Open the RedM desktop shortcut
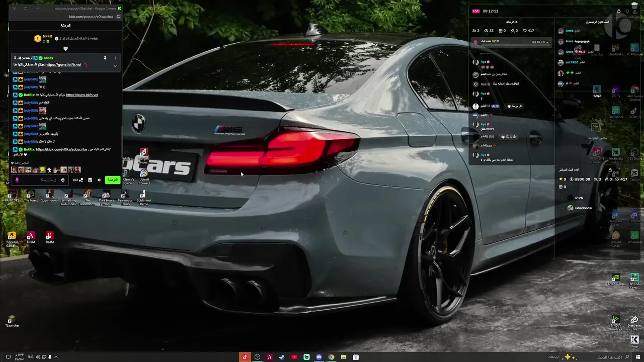This screenshot has width=644, height=362. [49, 238]
